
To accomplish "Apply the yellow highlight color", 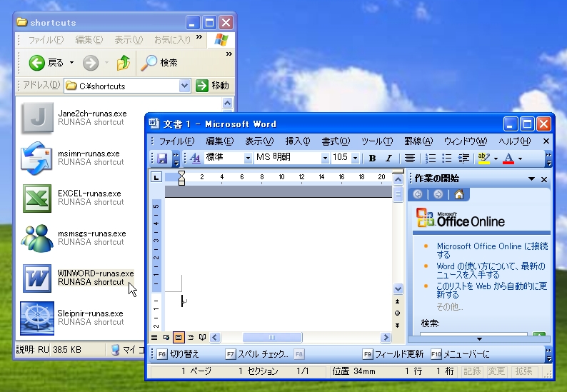I will [x=484, y=159].
